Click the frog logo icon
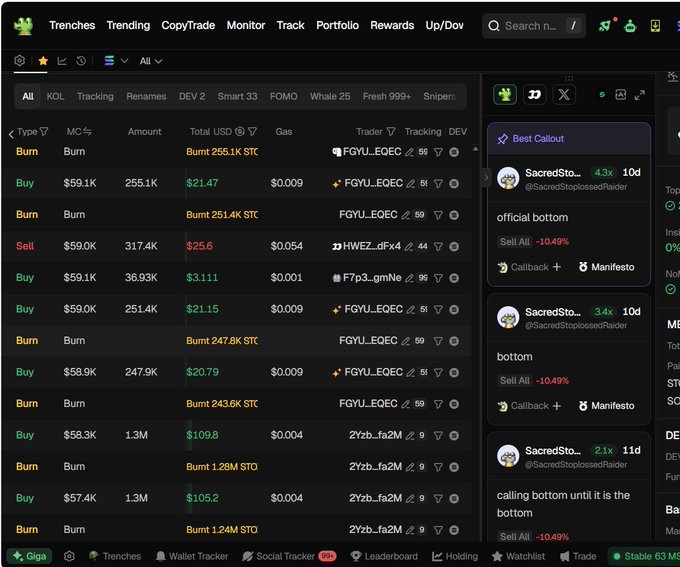 (x=23, y=26)
